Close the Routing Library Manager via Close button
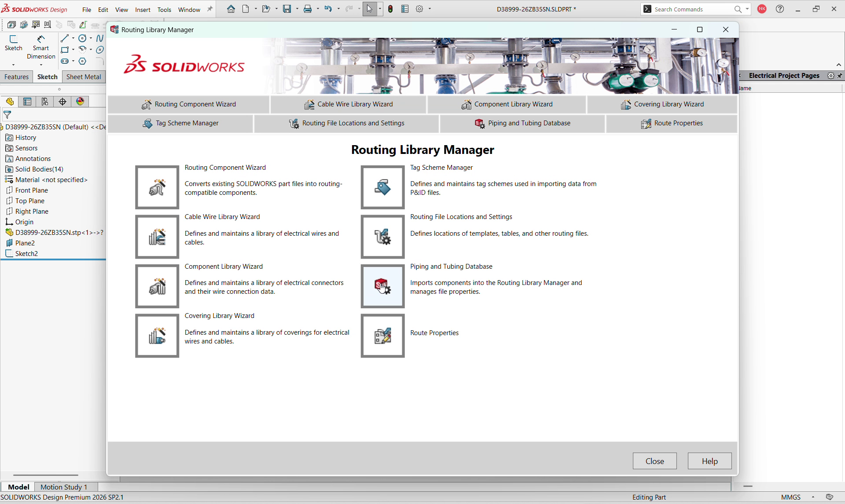Screen dimensions: 845x504 click(654, 461)
